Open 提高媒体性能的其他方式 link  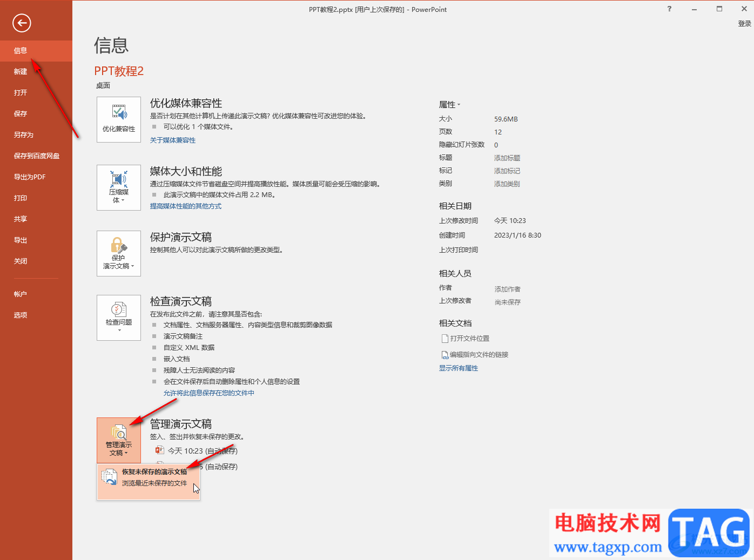pyautogui.click(x=186, y=206)
